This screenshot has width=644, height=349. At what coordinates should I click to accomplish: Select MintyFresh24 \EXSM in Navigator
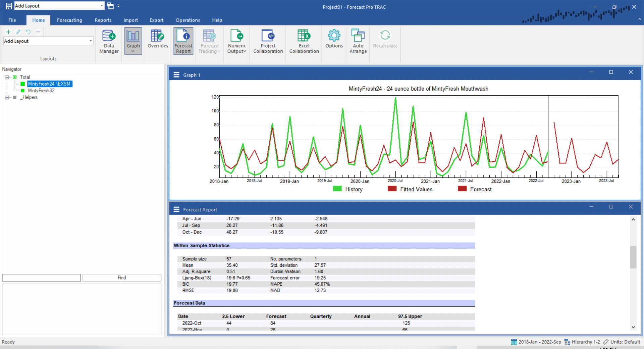[x=49, y=84]
